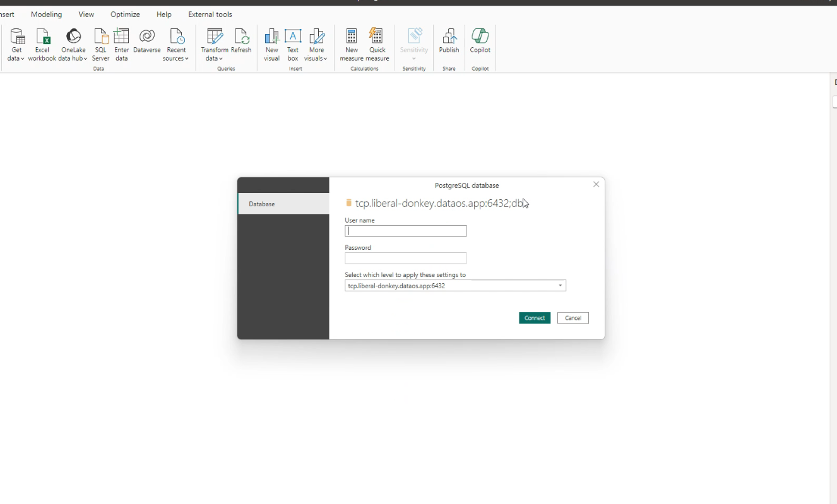Open the Optimize tab
Image resolution: width=837 pixels, height=504 pixels.
pos(125,15)
